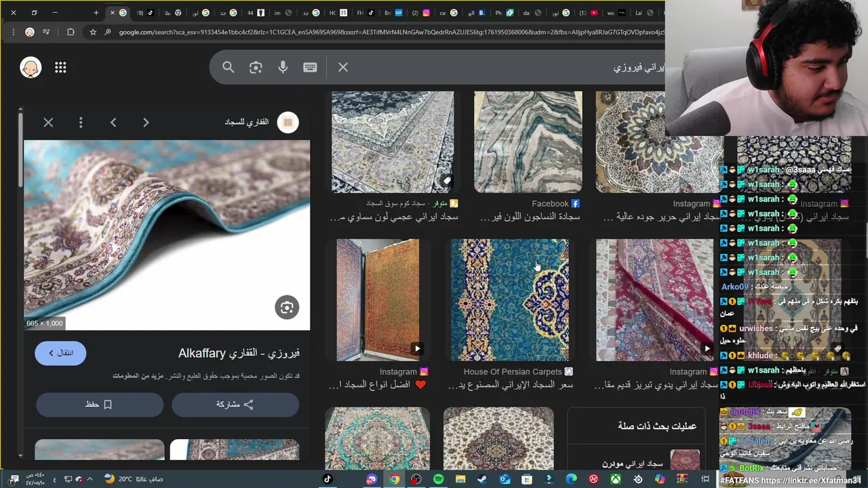
Task: Open the marble-pattern Facebook carpet result
Action: [528, 142]
